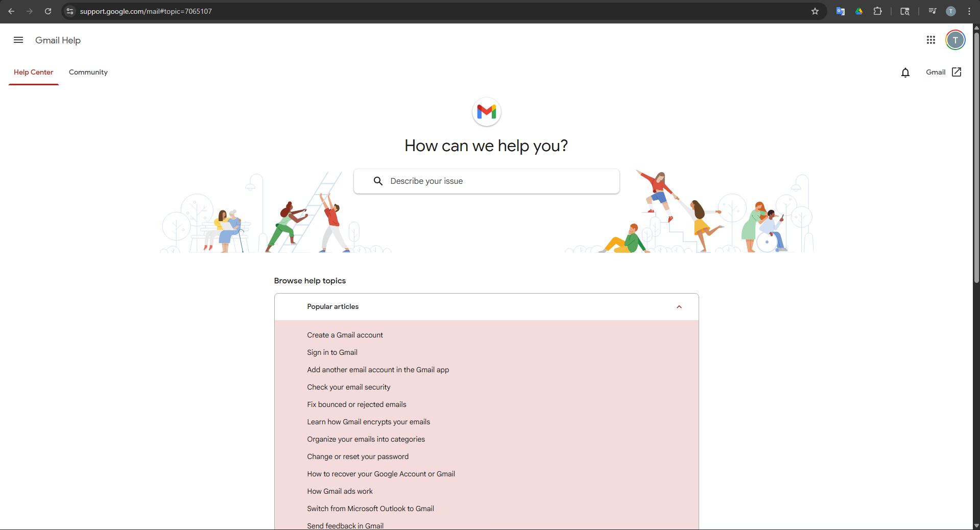Open Check your email security article
980x530 pixels.
coord(349,387)
